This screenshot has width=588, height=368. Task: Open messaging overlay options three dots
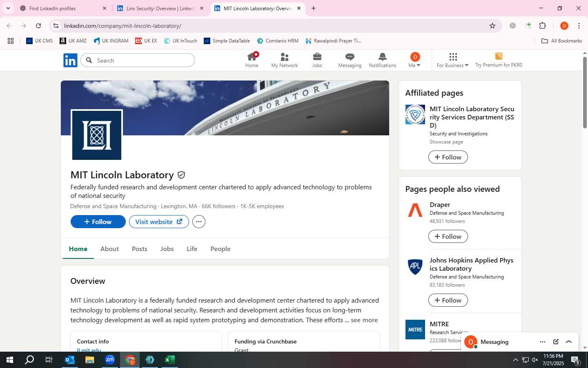[543, 342]
